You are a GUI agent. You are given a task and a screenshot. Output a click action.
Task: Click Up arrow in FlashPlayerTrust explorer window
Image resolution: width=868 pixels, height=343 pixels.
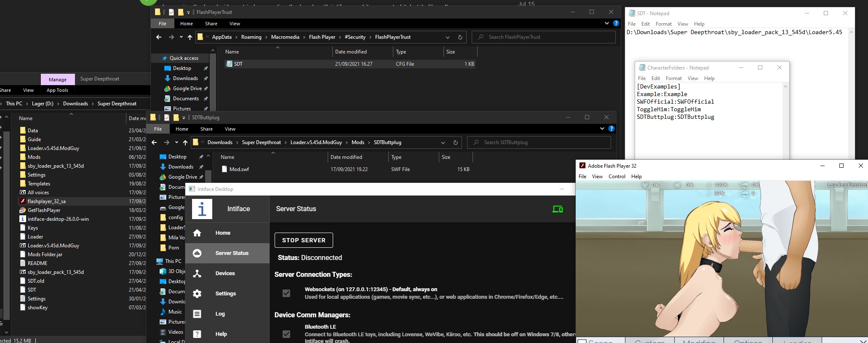point(190,37)
